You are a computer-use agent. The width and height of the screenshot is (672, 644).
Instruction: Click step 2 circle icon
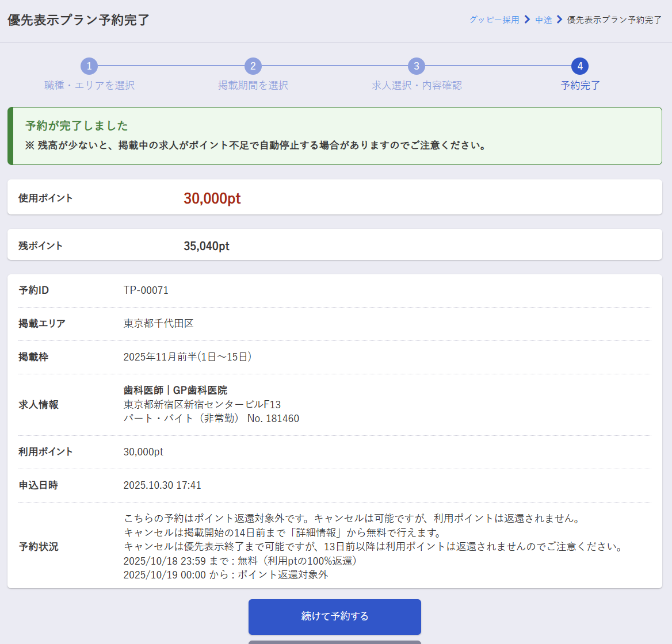253,66
